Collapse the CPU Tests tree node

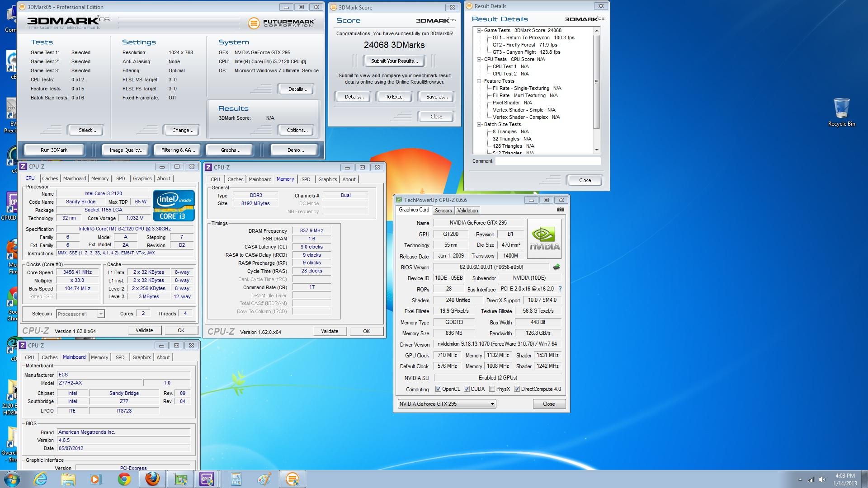[x=479, y=59]
